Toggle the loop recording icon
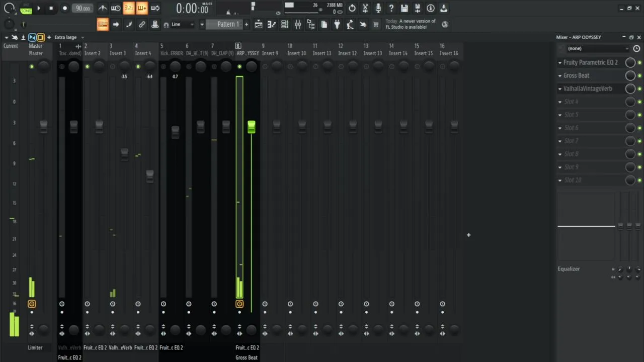644x362 pixels. point(155,8)
